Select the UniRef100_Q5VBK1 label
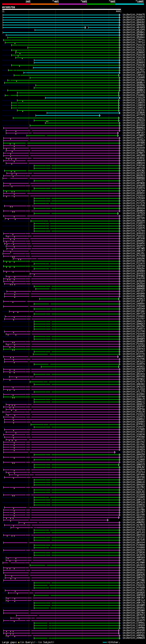Screen dimensions: 146x644 pos(134,32)
